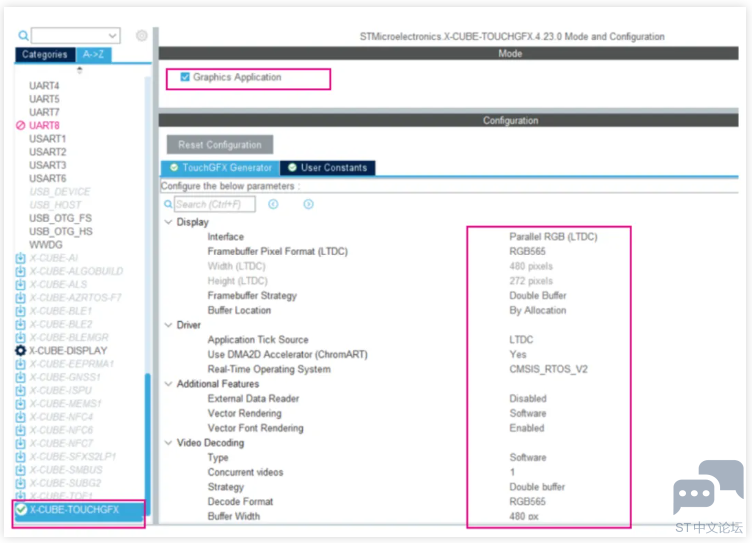Screen dimensions: 752x543
Task: Click the X-CUBE-GNSS1 download icon
Action: click(21, 377)
